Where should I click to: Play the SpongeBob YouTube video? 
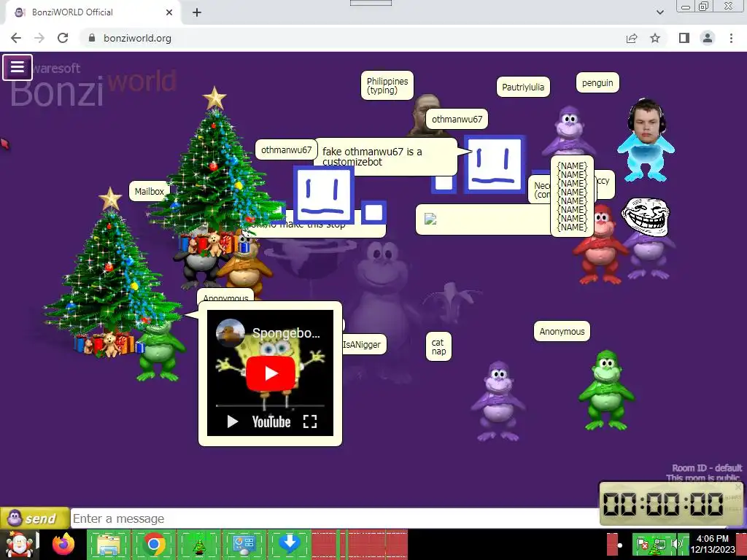pyautogui.click(x=270, y=373)
